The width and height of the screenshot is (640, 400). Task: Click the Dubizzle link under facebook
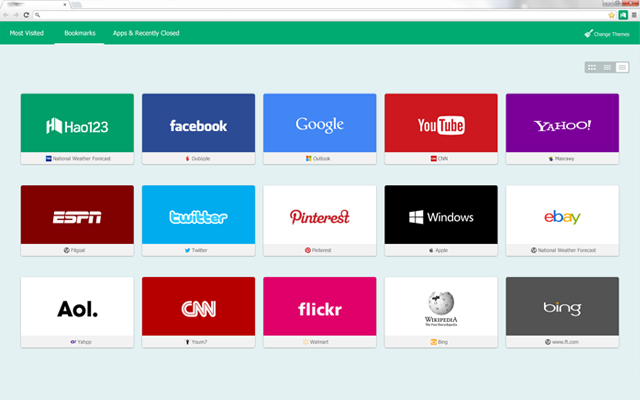point(198,159)
